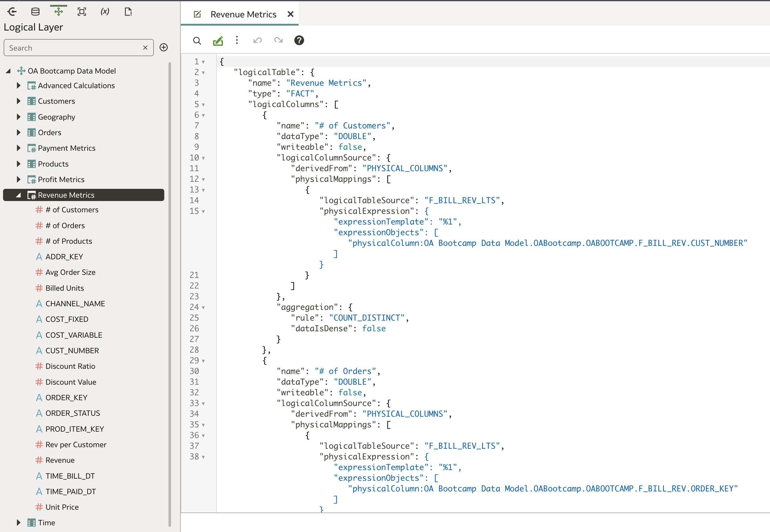Select the Discount Ratio column

(x=71, y=366)
